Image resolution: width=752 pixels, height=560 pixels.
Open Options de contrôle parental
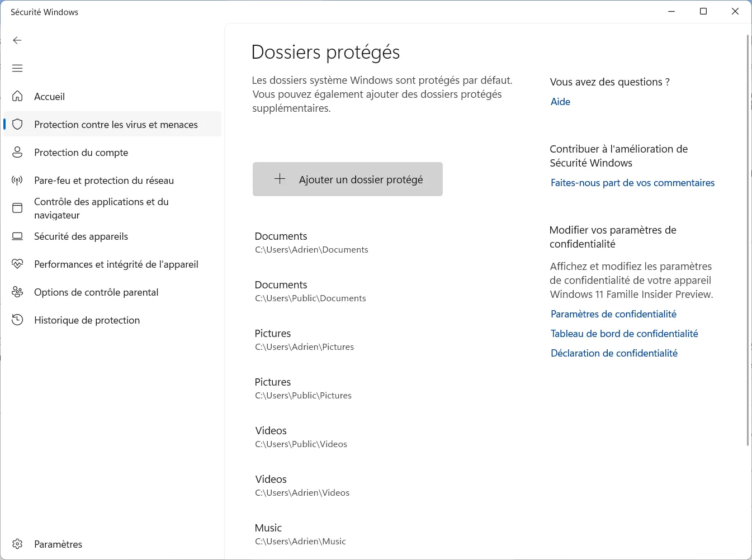pyautogui.click(x=96, y=292)
